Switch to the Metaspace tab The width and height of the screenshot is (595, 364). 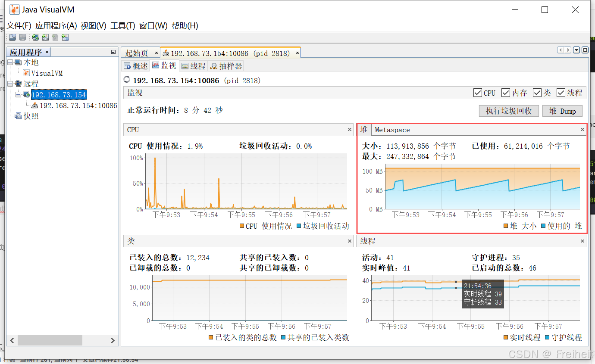(392, 130)
